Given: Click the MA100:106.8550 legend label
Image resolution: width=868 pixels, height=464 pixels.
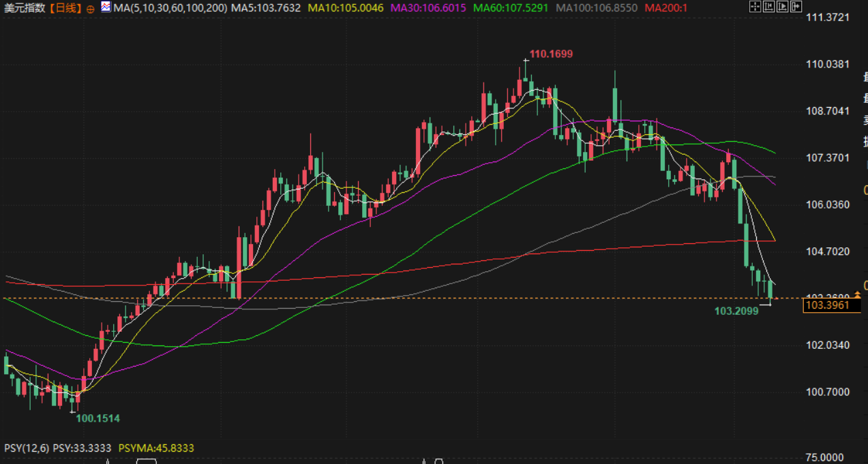Looking at the screenshot, I should click(x=597, y=8).
